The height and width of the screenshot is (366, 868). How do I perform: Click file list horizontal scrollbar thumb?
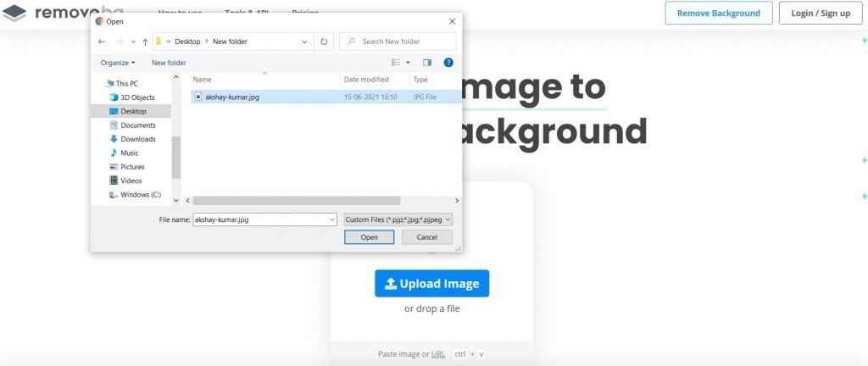coord(296,201)
